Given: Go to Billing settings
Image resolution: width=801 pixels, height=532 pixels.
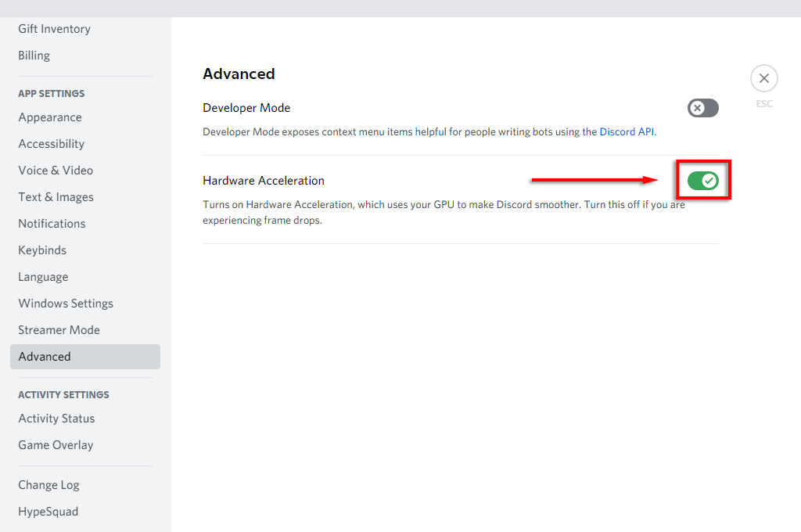Looking at the screenshot, I should coord(34,56).
